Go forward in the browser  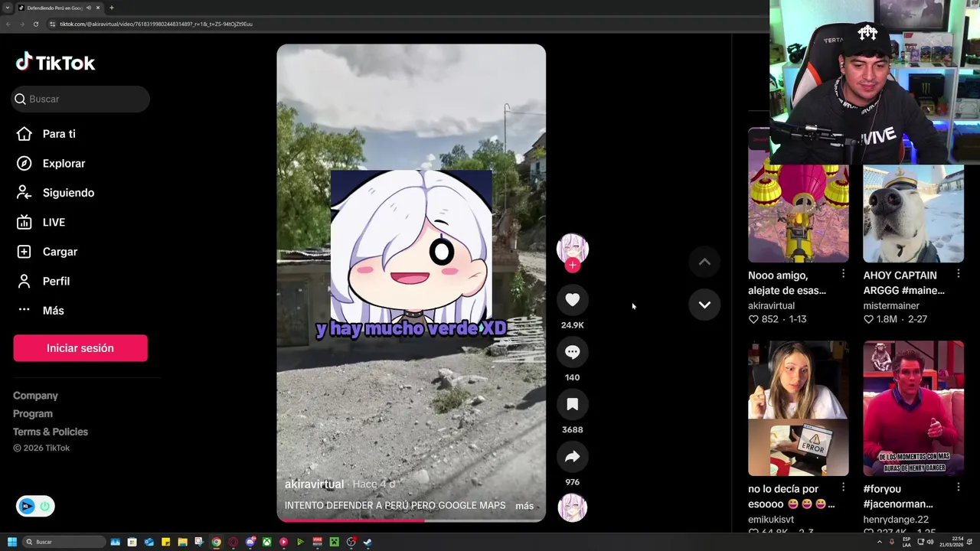21,24
